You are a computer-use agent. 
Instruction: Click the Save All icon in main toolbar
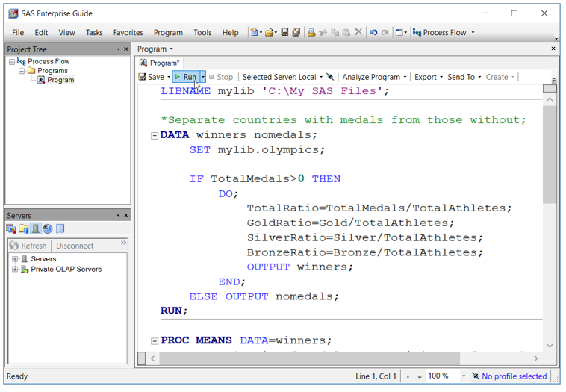[x=296, y=33]
